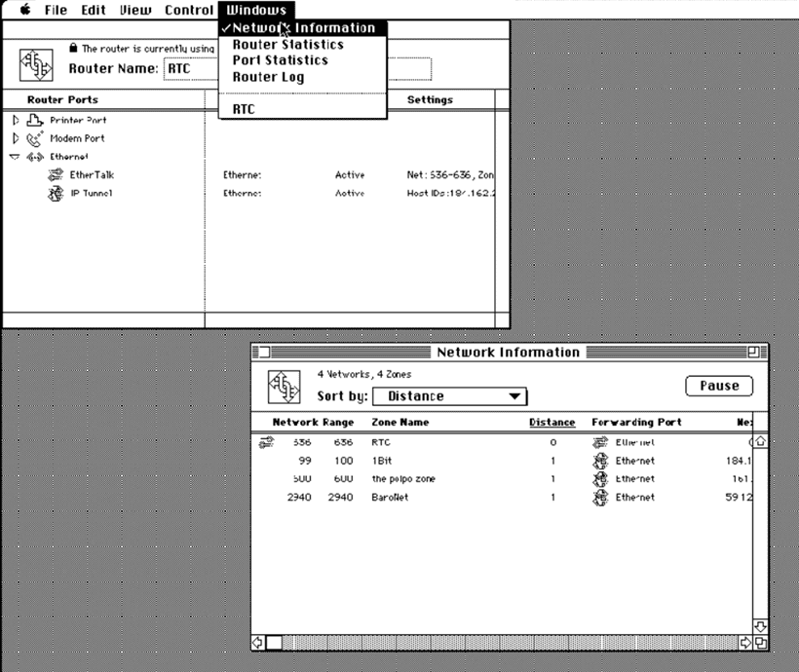
Task: Click the Windows menu title
Action: click(x=256, y=10)
